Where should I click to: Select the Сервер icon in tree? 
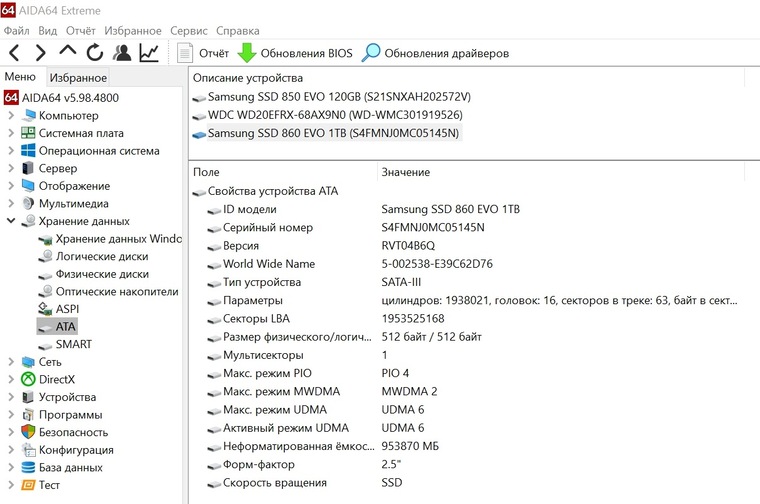click(28, 168)
